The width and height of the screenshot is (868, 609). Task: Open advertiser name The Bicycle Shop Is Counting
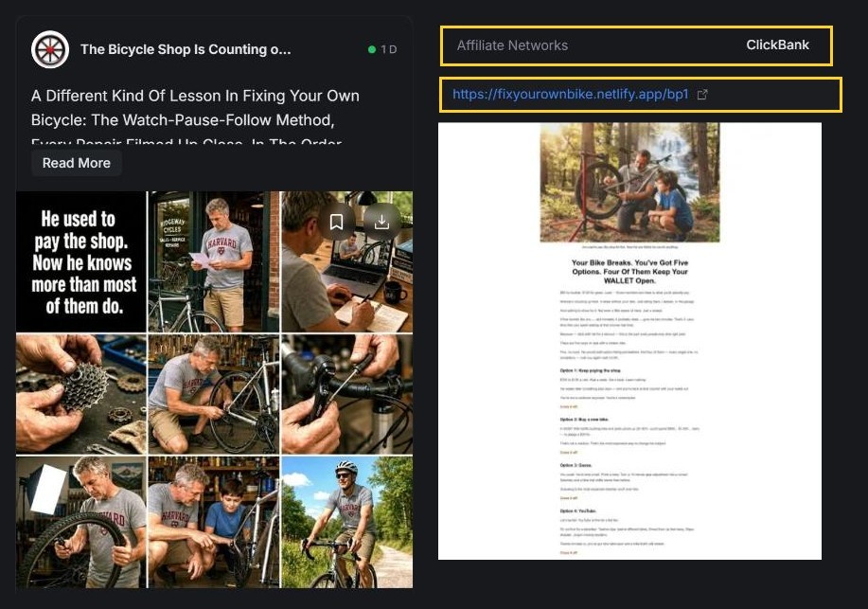(186, 49)
